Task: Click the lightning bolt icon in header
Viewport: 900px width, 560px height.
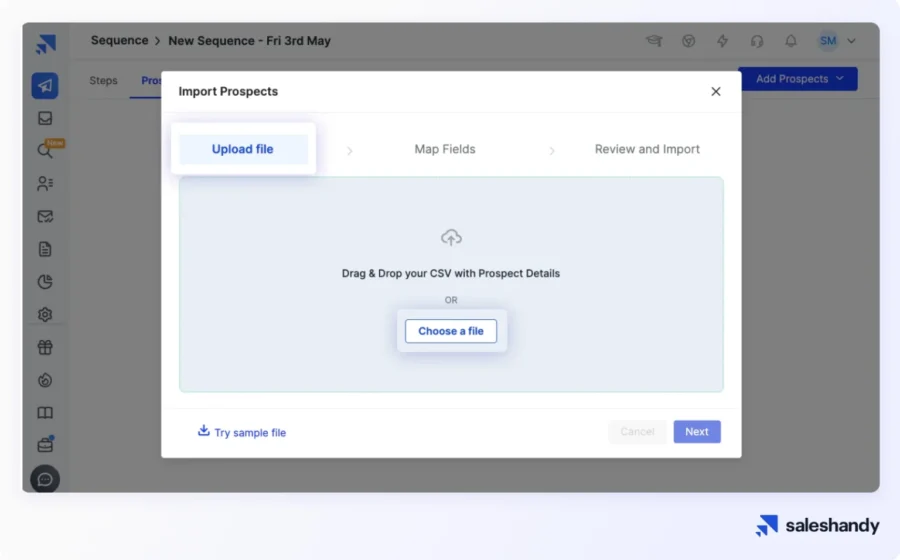Action: click(x=722, y=41)
